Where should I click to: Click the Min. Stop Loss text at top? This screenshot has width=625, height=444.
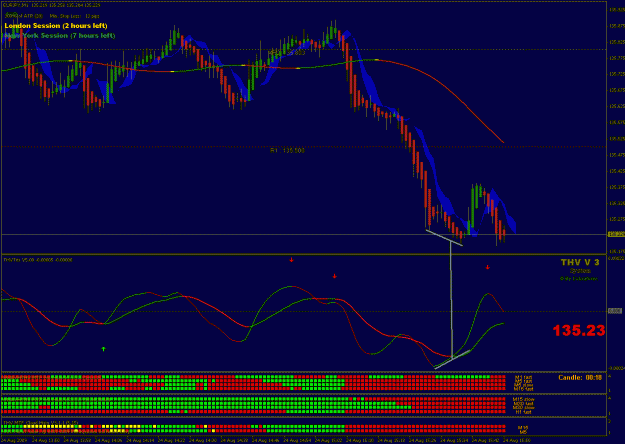click(x=75, y=16)
